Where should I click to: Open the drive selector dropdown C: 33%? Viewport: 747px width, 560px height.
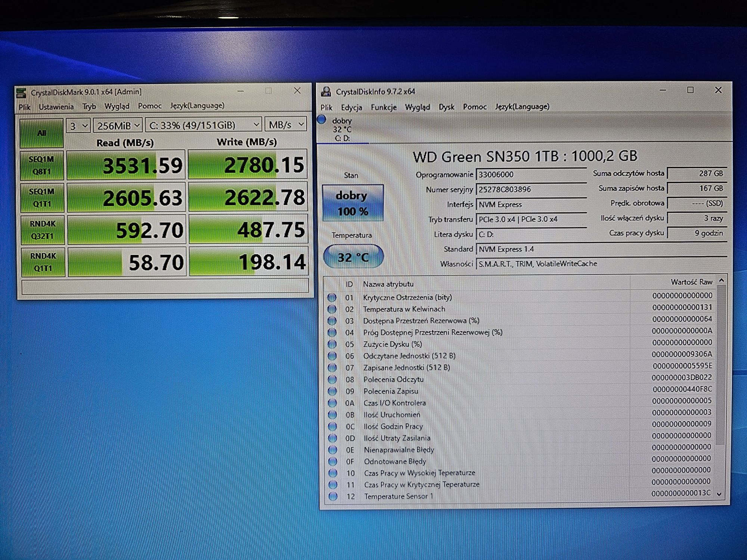[203, 125]
